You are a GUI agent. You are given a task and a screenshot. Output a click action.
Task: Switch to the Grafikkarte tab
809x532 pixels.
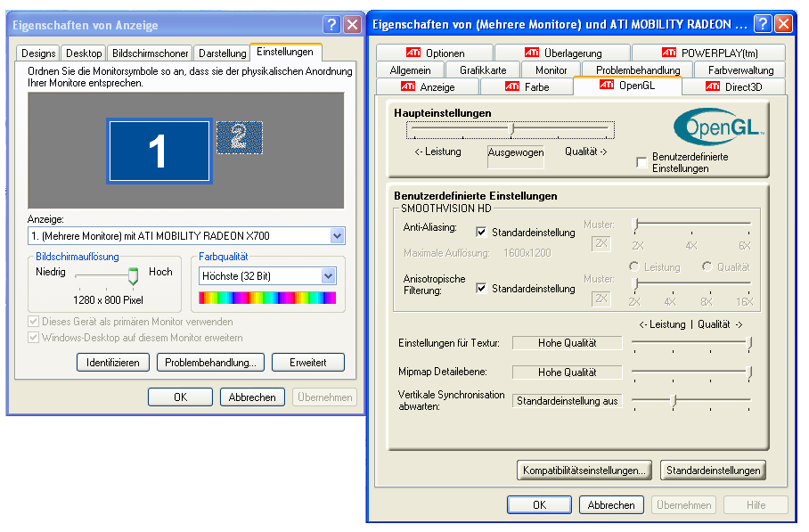point(483,70)
